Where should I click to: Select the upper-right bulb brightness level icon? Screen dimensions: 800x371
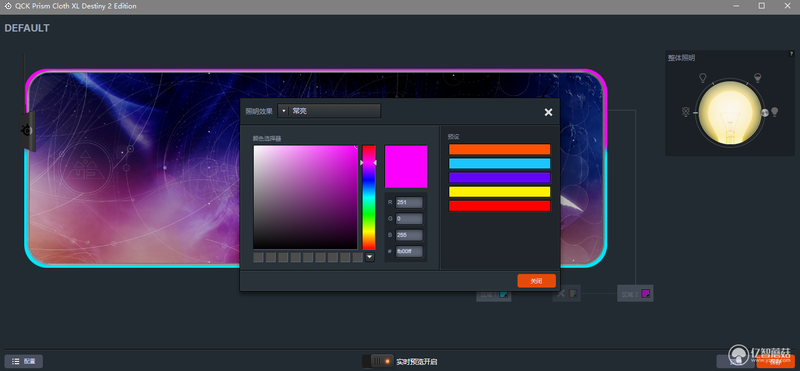[758, 78]
